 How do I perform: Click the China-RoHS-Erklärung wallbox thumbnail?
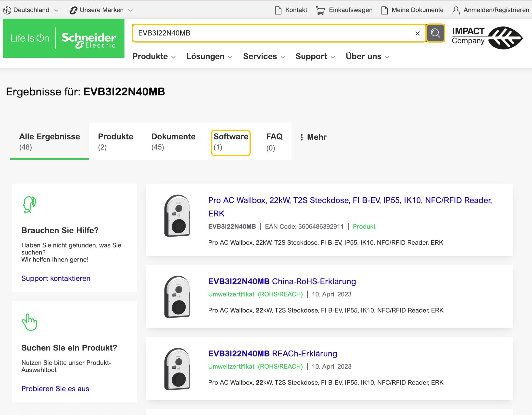(177, 297)
